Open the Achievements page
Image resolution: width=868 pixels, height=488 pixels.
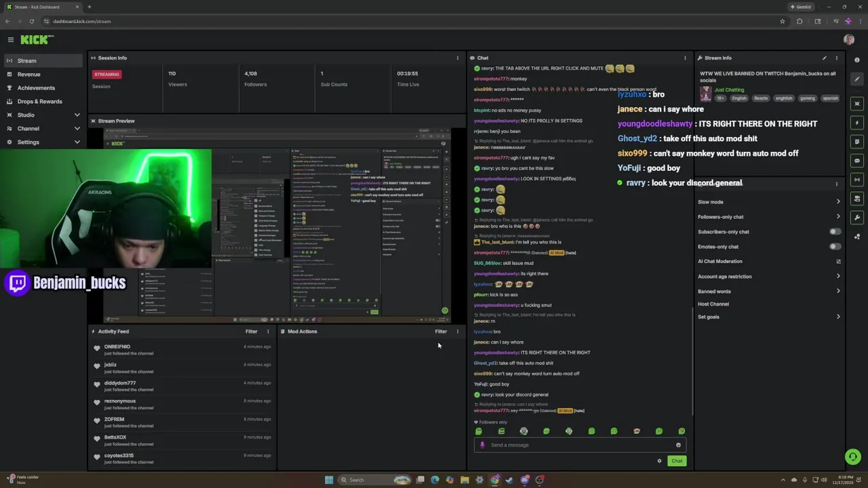pyautogui.click(x=42, y=88)
